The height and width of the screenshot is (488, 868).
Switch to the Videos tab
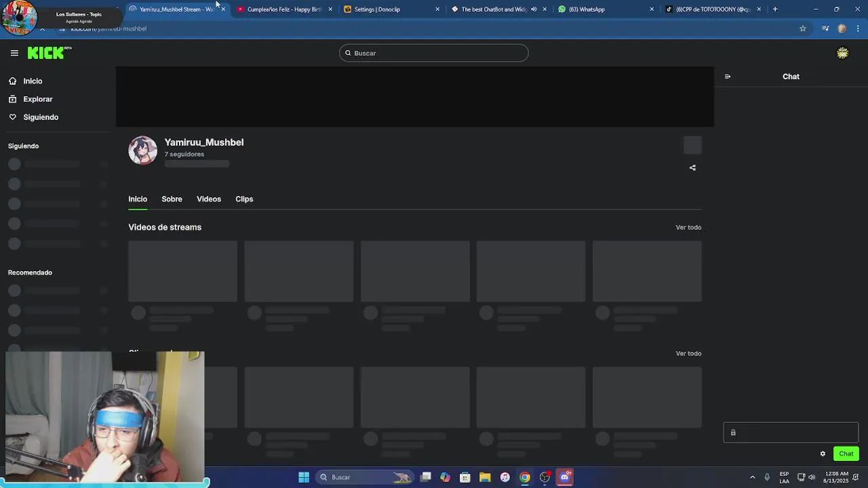209,199
